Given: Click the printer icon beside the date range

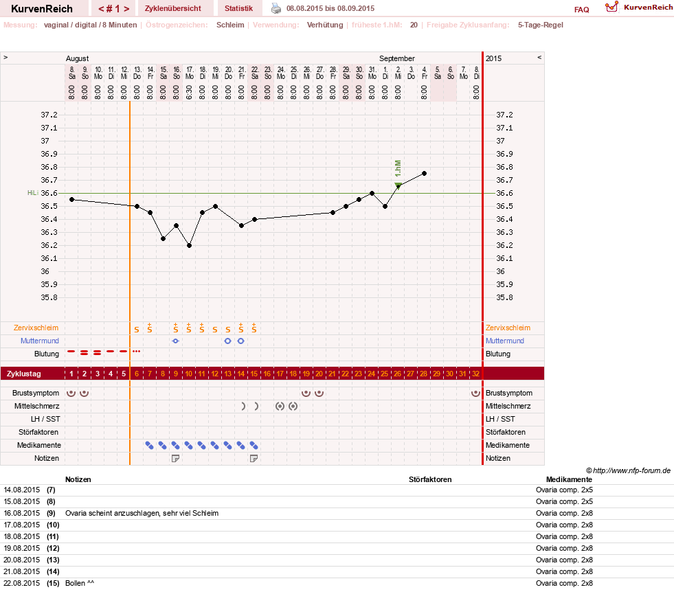Looking at the screenshot, I should 276,8.
